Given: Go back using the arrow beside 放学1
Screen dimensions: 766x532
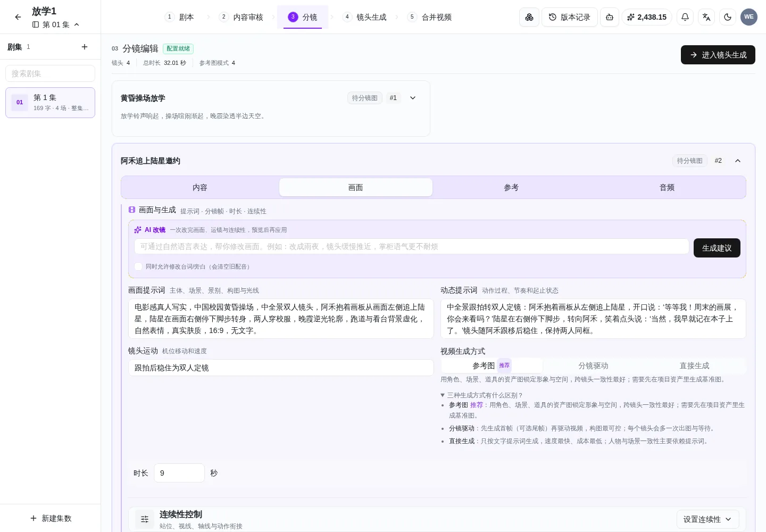Looking at the screenshot, I should [x=18, y=17].
